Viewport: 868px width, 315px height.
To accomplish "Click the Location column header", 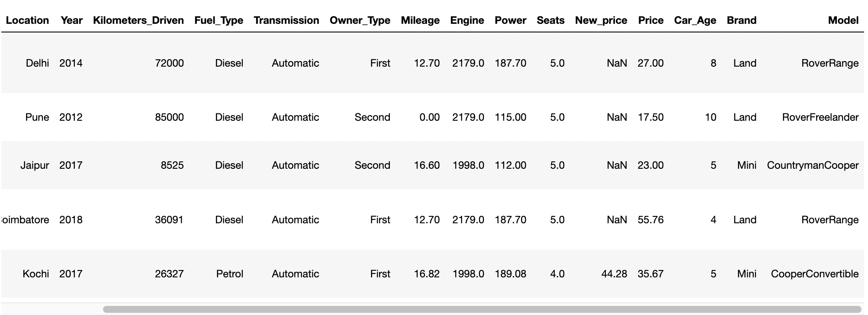I will (x=27, y=20).
